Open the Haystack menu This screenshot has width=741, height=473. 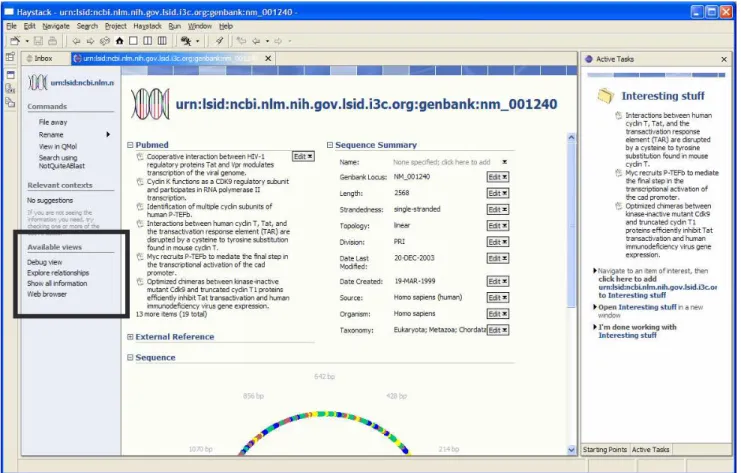click(147, 26)
